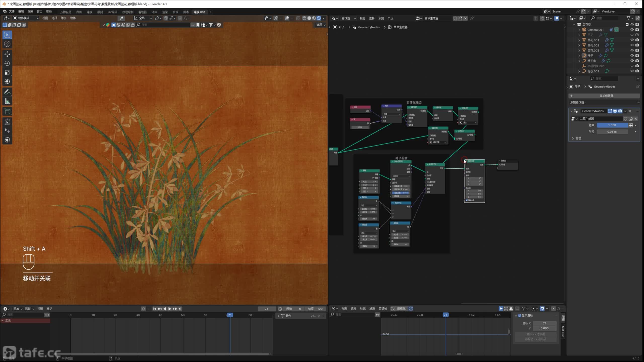Pin the node tree with pushpin icon

tap(472, 18)
